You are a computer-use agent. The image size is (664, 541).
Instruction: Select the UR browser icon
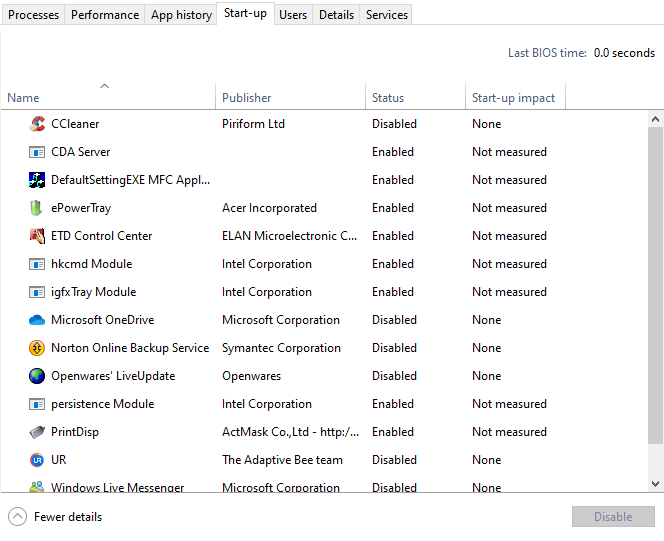point(37,460)
